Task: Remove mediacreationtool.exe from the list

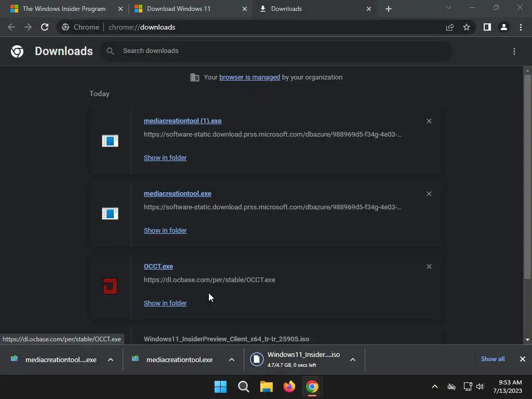Action: point(429,194)
